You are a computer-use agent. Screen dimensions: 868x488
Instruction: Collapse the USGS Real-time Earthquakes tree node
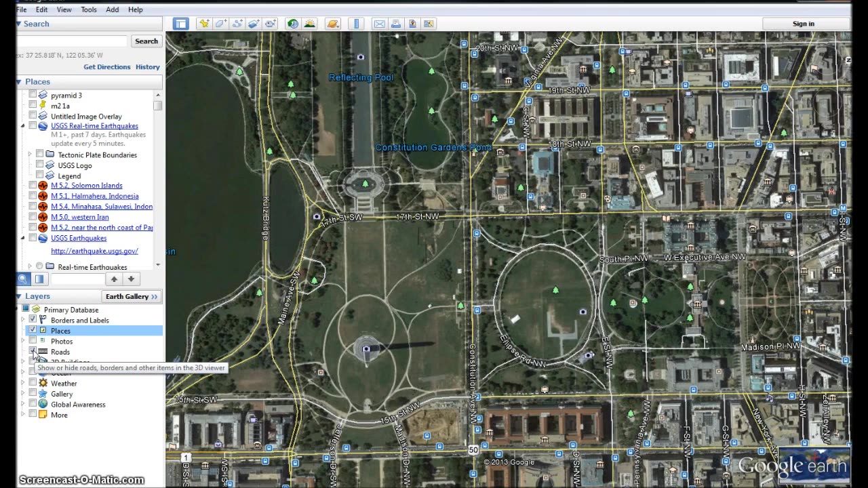click(x=23, y=125)
